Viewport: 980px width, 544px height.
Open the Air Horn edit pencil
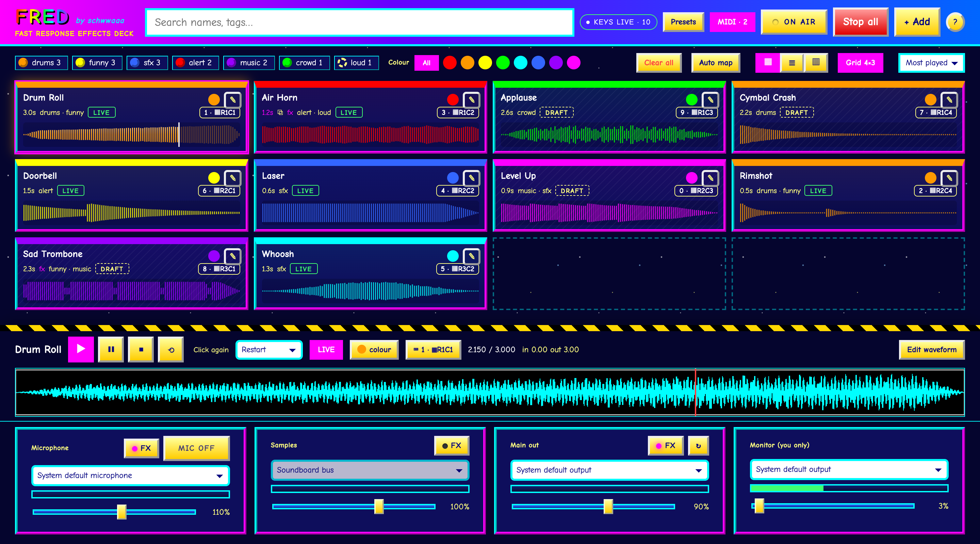471,100
